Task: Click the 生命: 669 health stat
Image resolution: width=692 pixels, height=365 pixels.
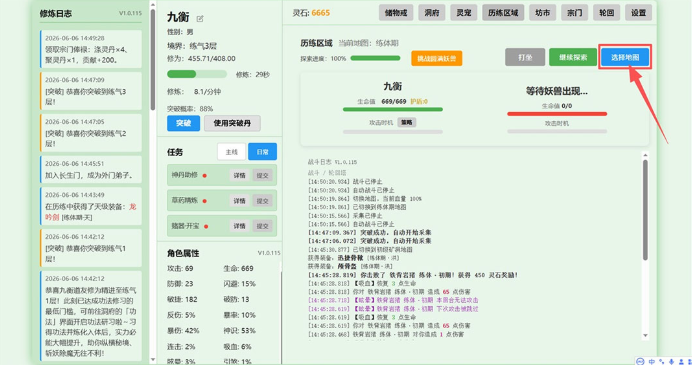Action: tap(238, 268)
